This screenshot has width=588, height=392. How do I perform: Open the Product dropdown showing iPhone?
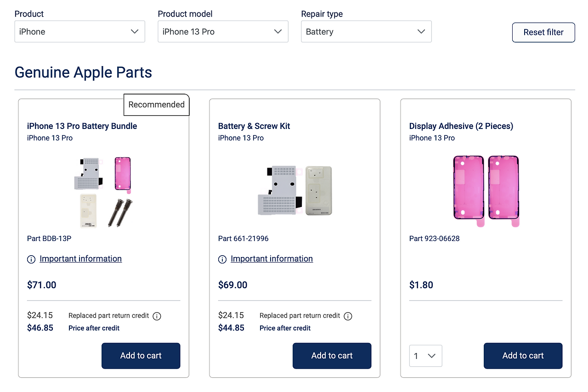click(x=79, y=32)
